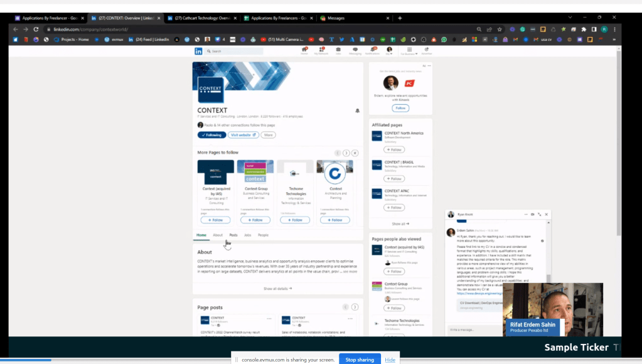642x364 pixels.
Task: Follow the Techome Technologies card
Action: pyautogui.click(x=295, y=220)
